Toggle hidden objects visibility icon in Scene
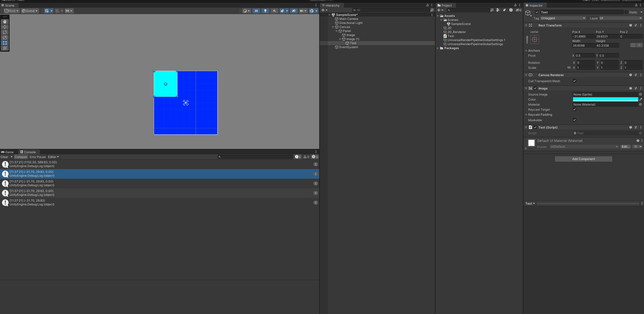The image size is (644, 314). [294, 11]
